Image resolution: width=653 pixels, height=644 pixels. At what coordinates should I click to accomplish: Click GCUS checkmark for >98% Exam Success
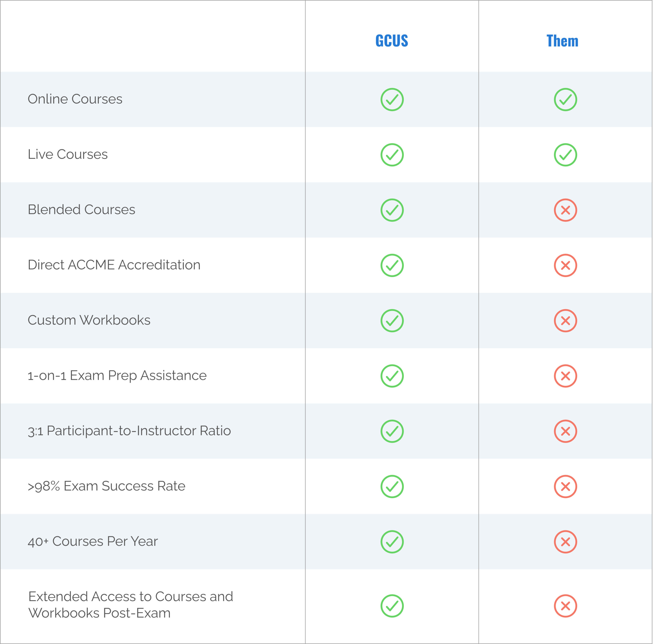[x=392, y=487]
